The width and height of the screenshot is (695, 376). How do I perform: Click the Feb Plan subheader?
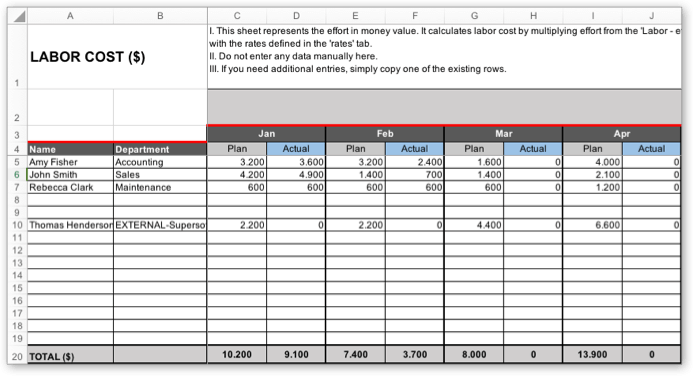point(355,149)
